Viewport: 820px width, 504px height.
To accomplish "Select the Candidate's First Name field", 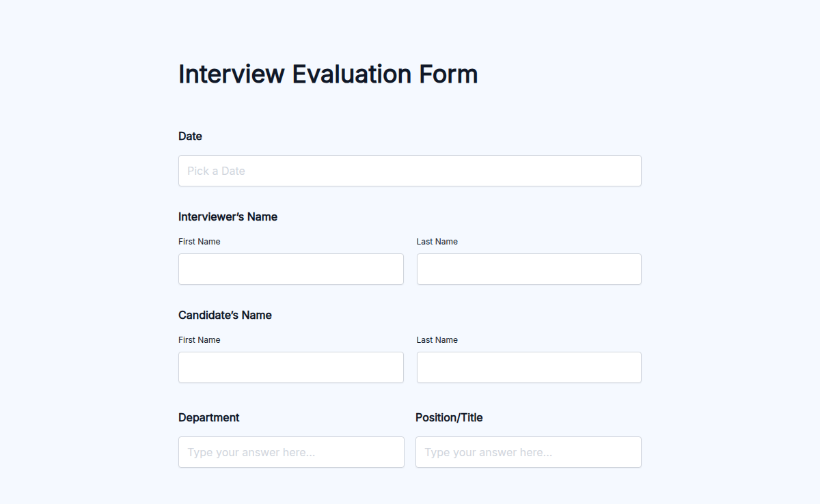I will tap(290, 367).
